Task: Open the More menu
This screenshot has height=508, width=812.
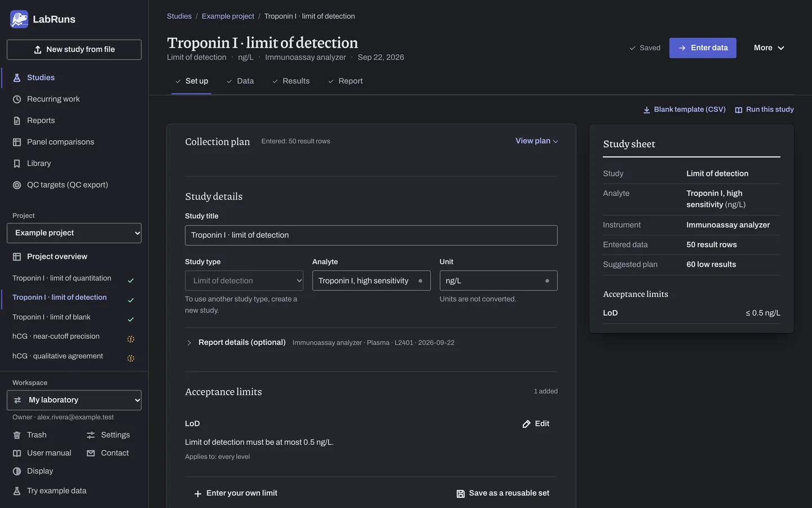Action: coord(769,48)
